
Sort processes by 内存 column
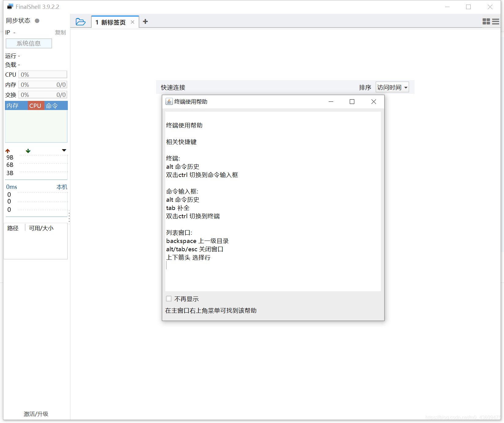click(16, 106)
